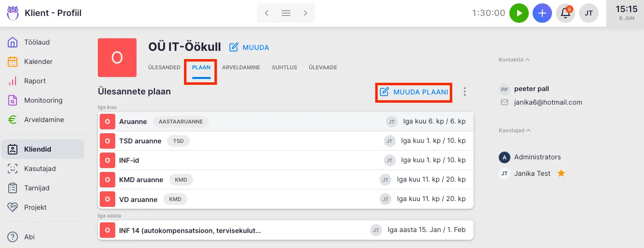
Task: Open Abi help in the sidebar
Action: tap(29, 237)
